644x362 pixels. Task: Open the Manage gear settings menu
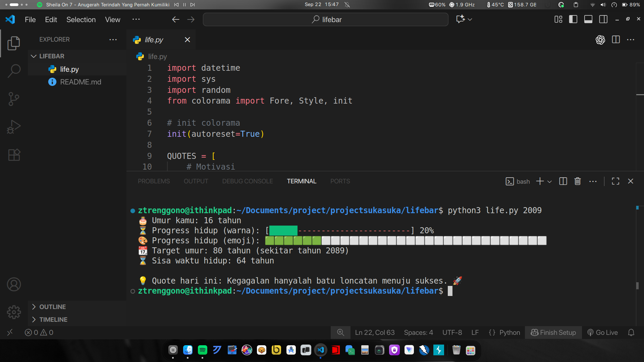[14, 312]
